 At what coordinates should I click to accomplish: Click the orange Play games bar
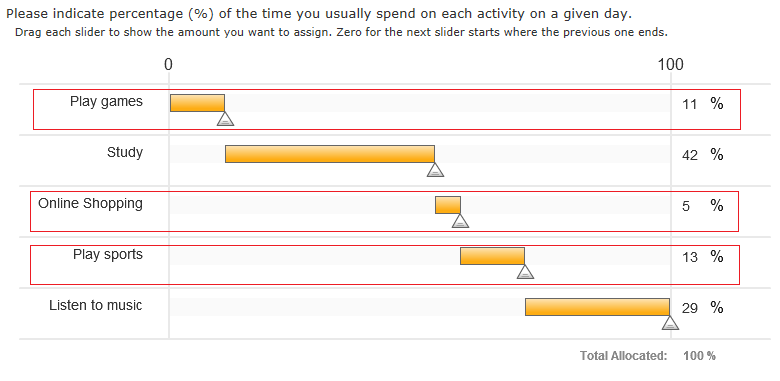pyautogui.click(x=197, y=103)
